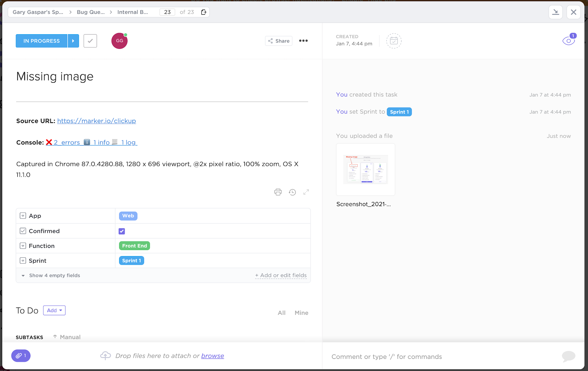Open the marker.io/clickup source URL
The image size is (588, 371).
pos(96,121)
